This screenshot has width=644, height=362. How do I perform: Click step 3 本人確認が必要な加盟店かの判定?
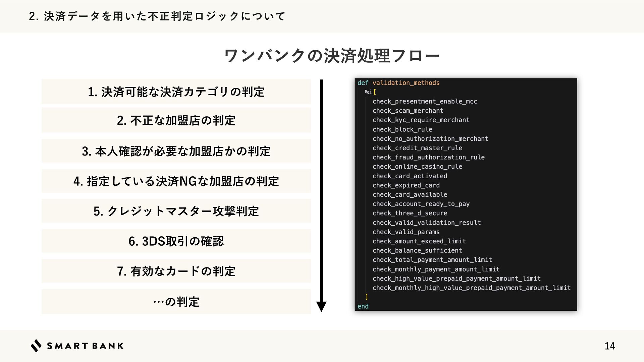click(176, 151)
